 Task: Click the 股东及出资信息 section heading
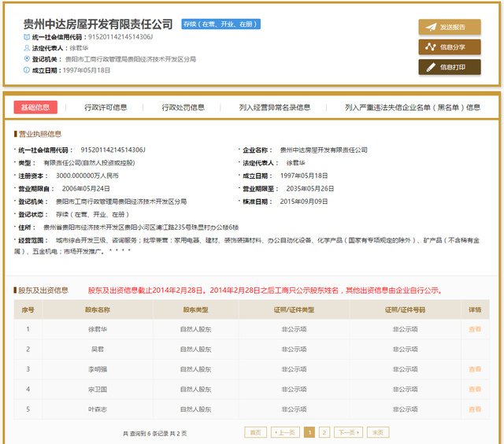pyautogui.click(x=43, y=290)
